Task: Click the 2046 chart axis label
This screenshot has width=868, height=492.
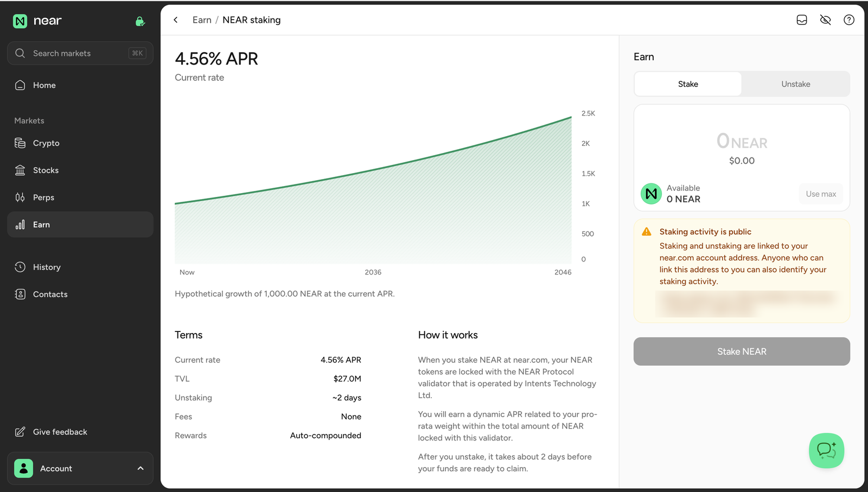Action: coord(563,272)
